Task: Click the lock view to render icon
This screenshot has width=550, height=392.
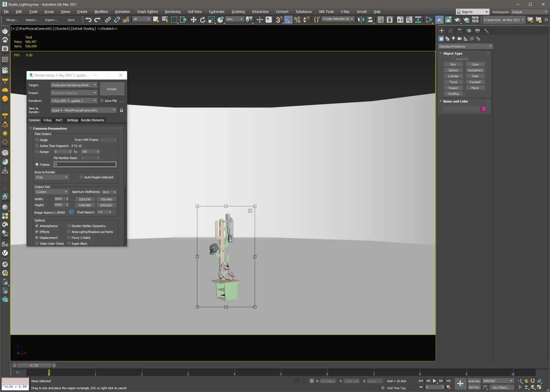Action: pos(121,110)
